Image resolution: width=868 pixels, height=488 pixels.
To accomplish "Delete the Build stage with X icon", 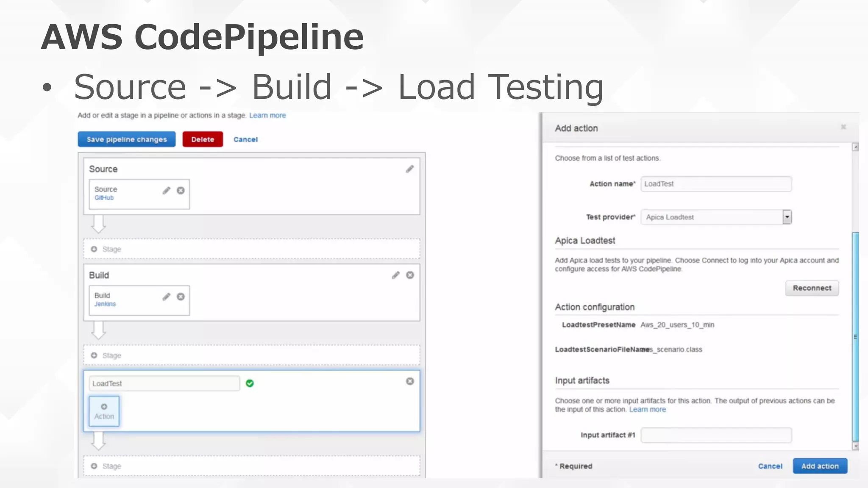I will [x=410, y=275].
